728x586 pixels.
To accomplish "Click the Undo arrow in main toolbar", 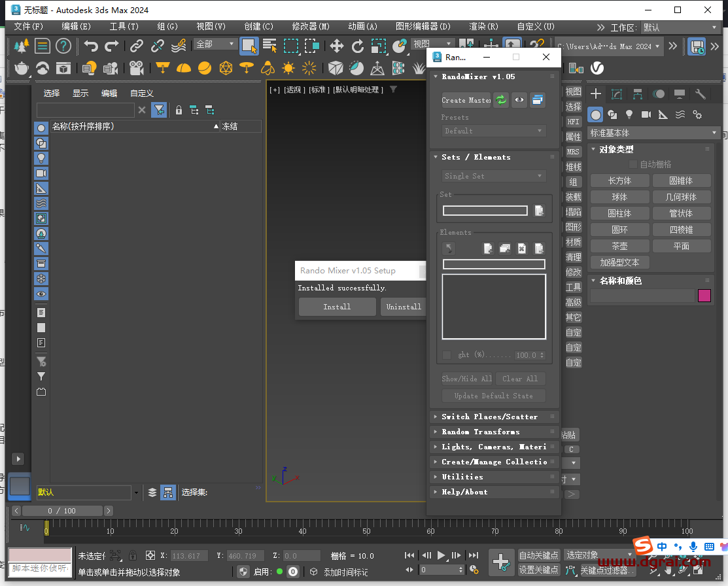I will (92, 46).
